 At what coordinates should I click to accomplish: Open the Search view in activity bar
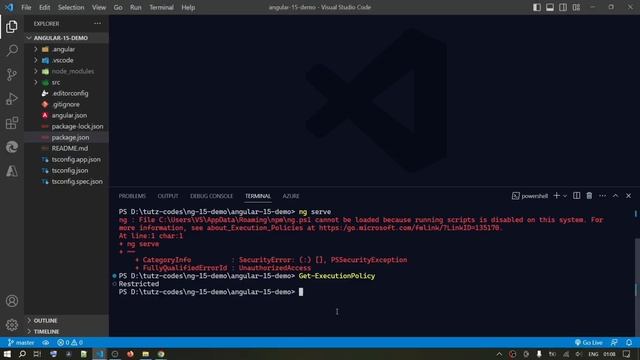[12, 51]
